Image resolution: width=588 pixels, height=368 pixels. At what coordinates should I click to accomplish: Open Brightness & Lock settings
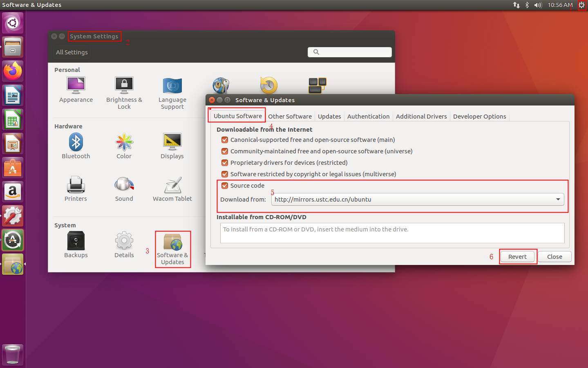(124, 93)
